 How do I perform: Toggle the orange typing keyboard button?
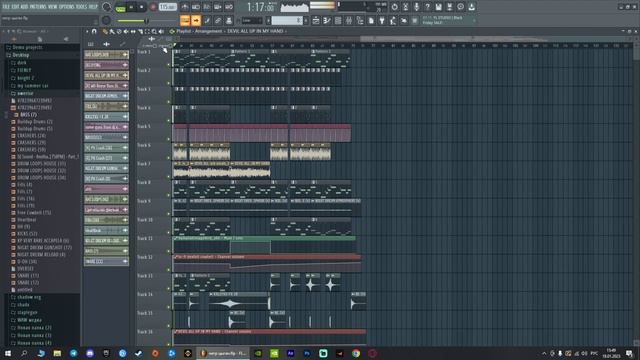coord(185,20)
